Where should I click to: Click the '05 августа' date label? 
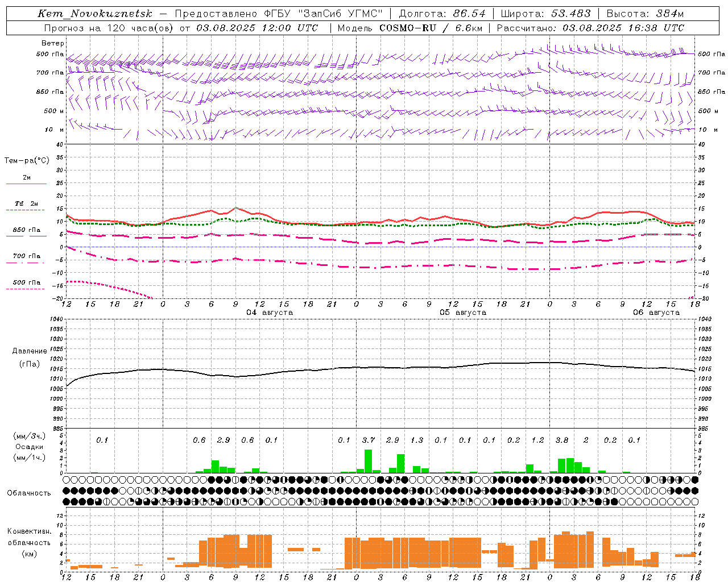tap(463, 313)
